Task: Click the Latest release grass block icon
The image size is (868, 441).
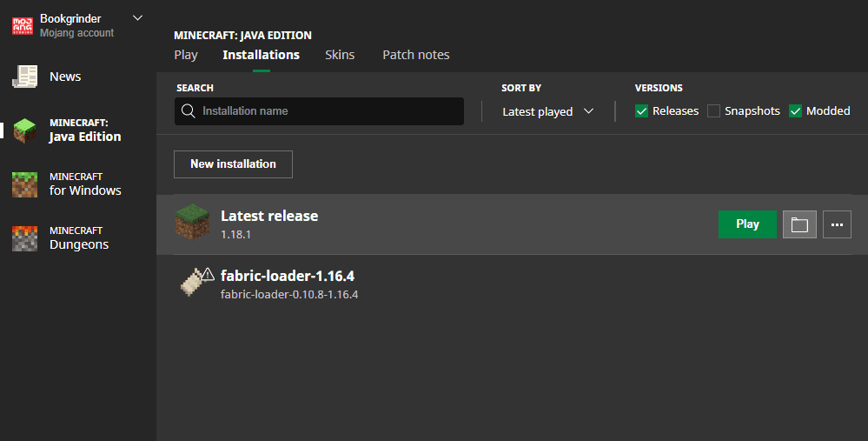Action: [192, 223]
